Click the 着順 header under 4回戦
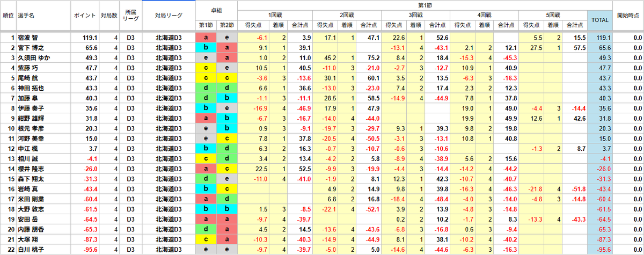The height and width of the screenshot is (255, 644). [x=485, y=25]
